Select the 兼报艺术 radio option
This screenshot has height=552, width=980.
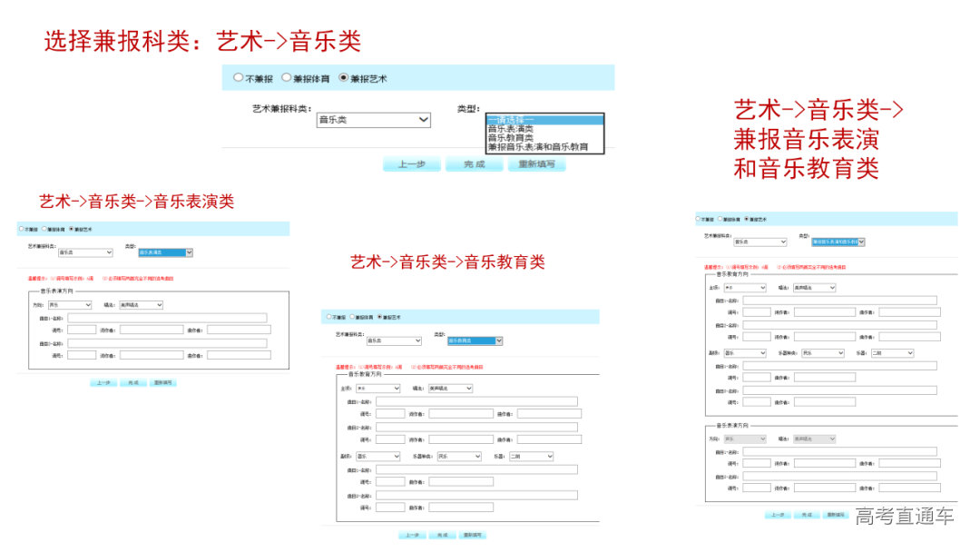(345, 77)
